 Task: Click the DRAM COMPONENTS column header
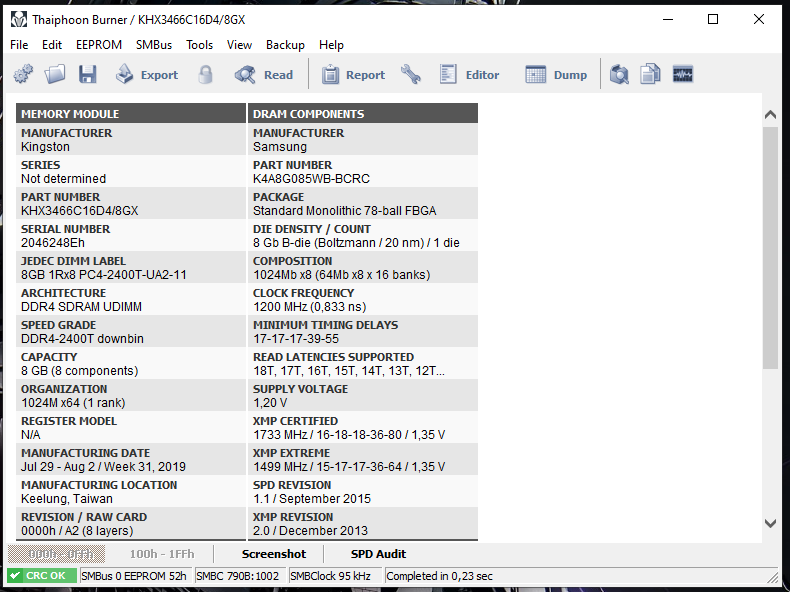(363, 113)
